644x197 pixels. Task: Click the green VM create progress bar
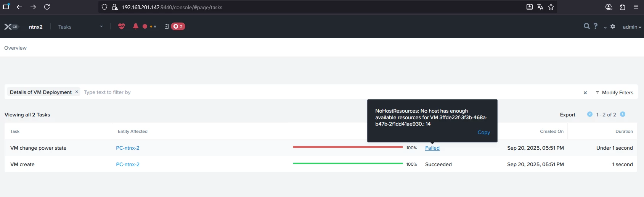[x=348, y=163]
